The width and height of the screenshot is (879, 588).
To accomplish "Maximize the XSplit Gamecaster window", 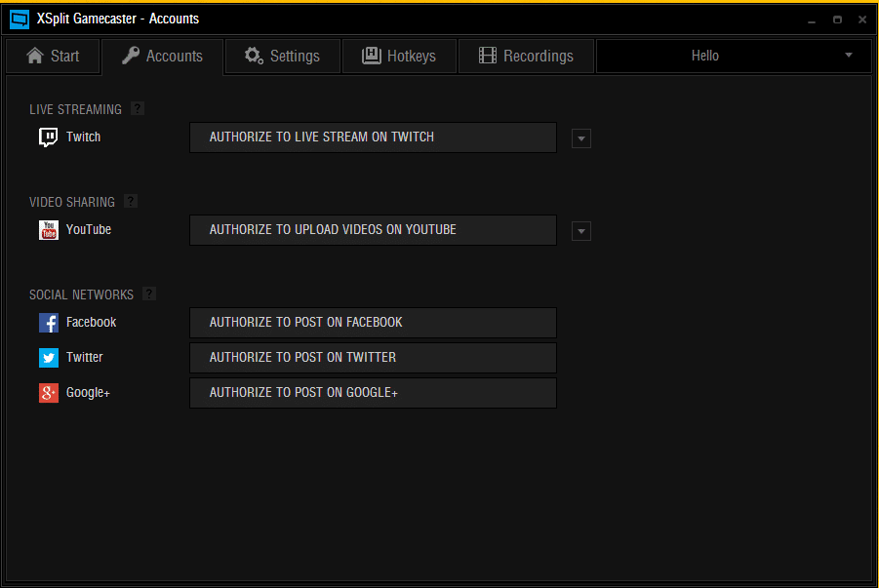I will pyautogui.click(x=837, y=20).
